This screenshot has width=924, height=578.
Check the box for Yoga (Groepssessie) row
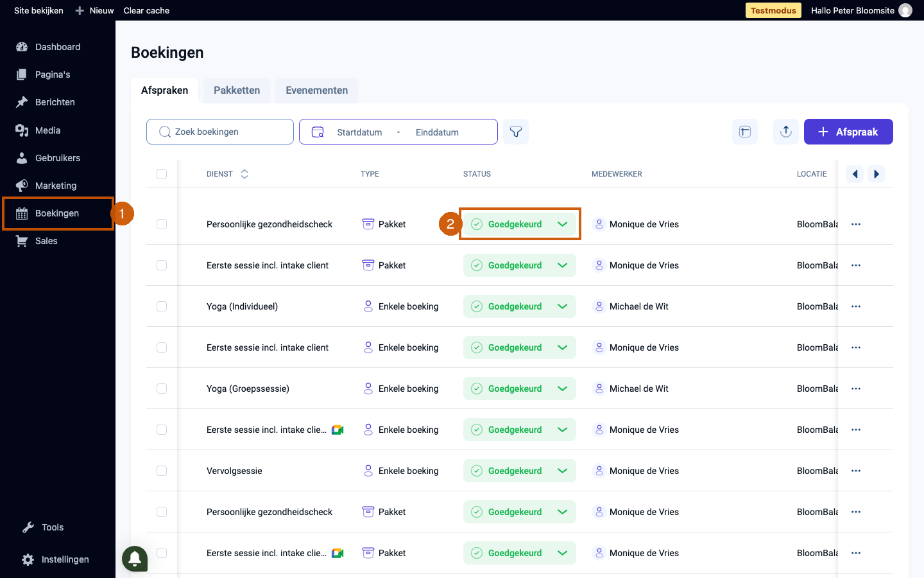[162, 389]
